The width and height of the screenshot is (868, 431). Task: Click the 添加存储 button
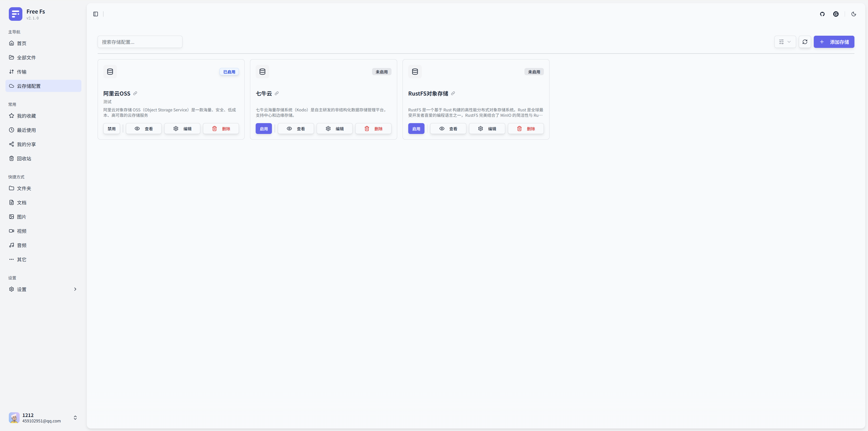tap(834, 42)
